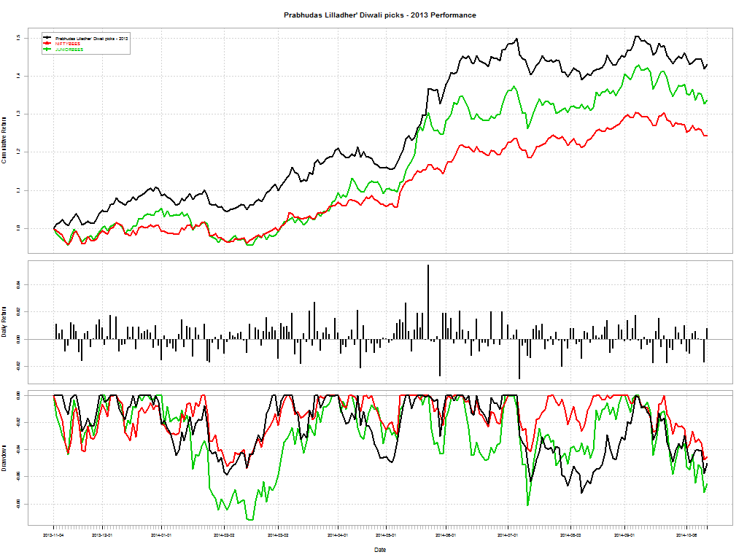
Task: Click the green line marker in the legend
Action: (x=47, y=49)
